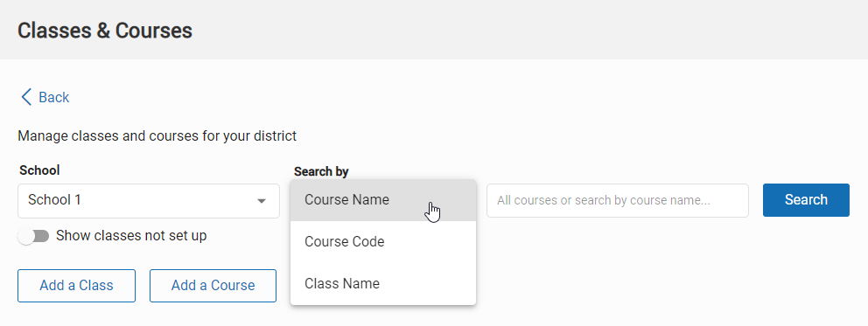Focus the course name search input box
Screen dimensions: 868x326
point(617,200)
